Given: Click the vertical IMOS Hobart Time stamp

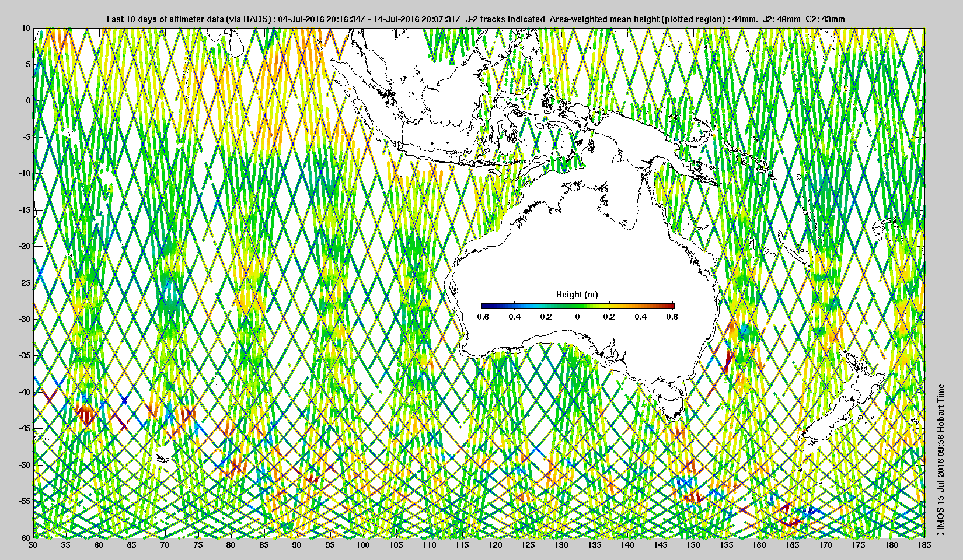Looking at the screenshot, I should coord(940,457).
